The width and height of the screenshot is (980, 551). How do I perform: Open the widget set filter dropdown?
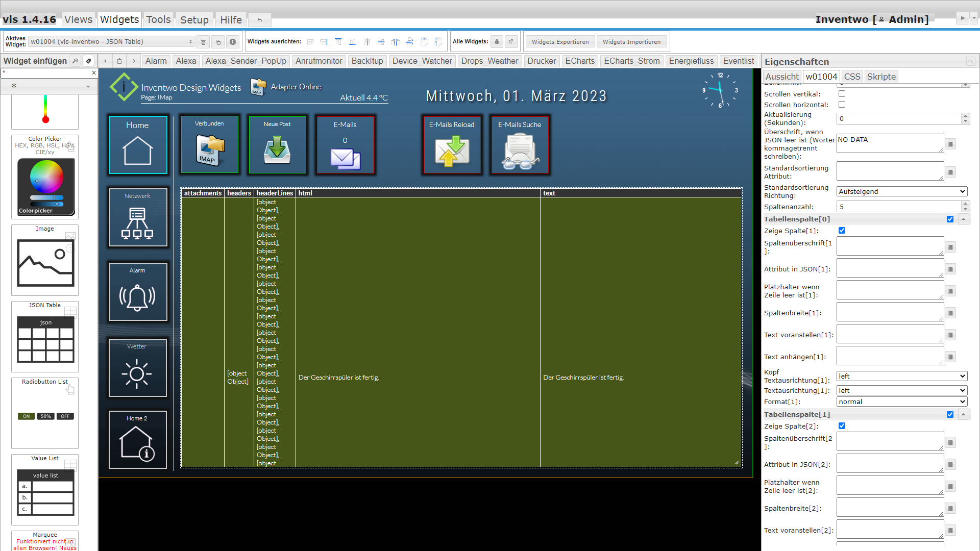(x=50, y=86)
